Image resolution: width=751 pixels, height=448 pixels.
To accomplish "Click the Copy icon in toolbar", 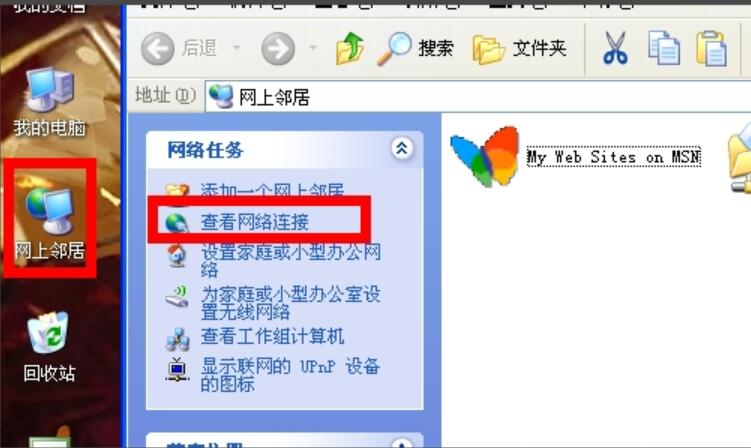I will point(663,48).
